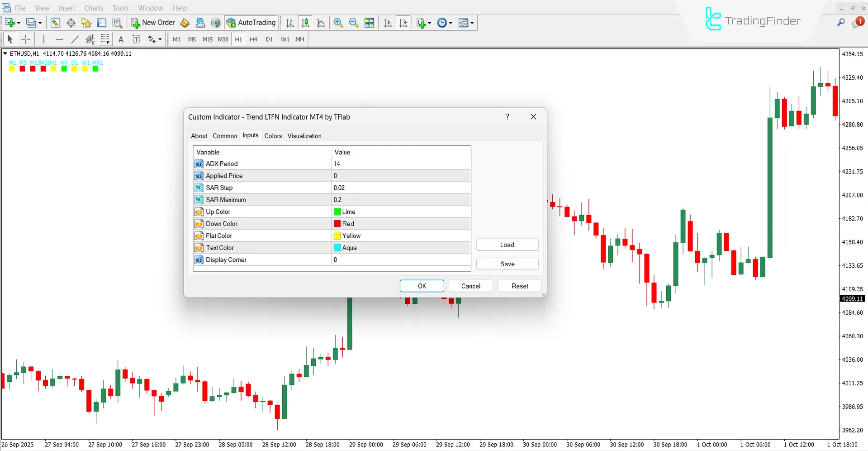
Task: Select the Crosshair tool
Action: 26,39
